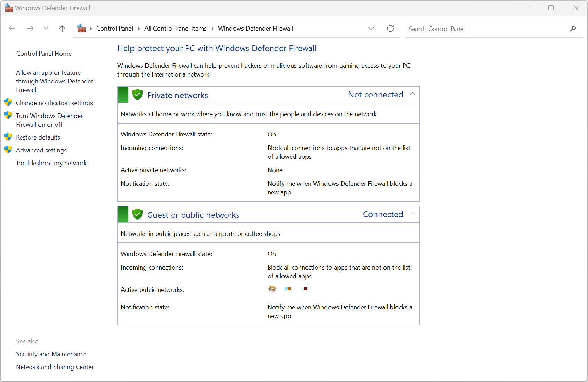Screen dimensions: 588x382
Task: Click shield icon beside Turn Windows Defender Firewall
Action: point(8,115)
